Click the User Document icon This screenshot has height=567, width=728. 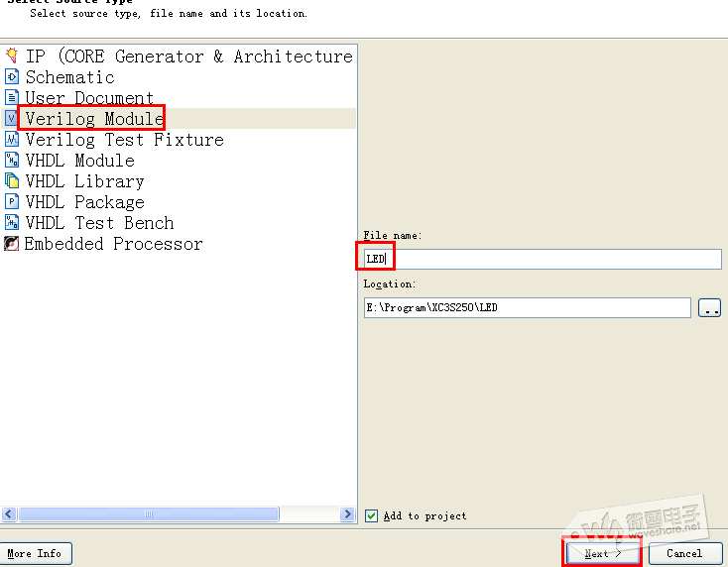point(12,98)
